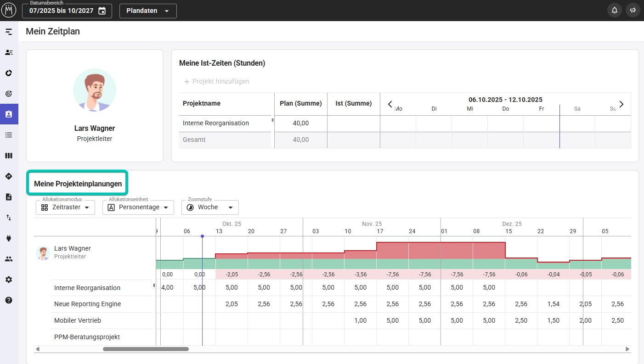644x364 pixels.
Task: Click the plug integrations sidebar icon
Action: [9, 238]
